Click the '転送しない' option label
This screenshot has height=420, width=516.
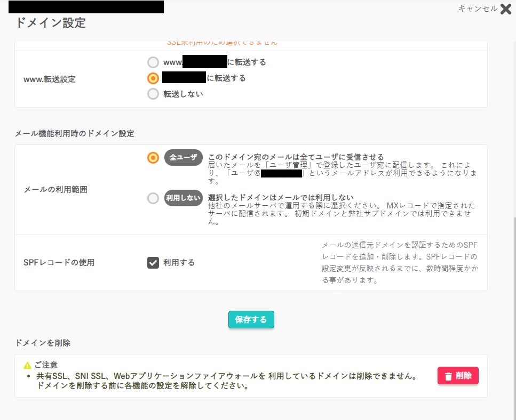(184, 94)
